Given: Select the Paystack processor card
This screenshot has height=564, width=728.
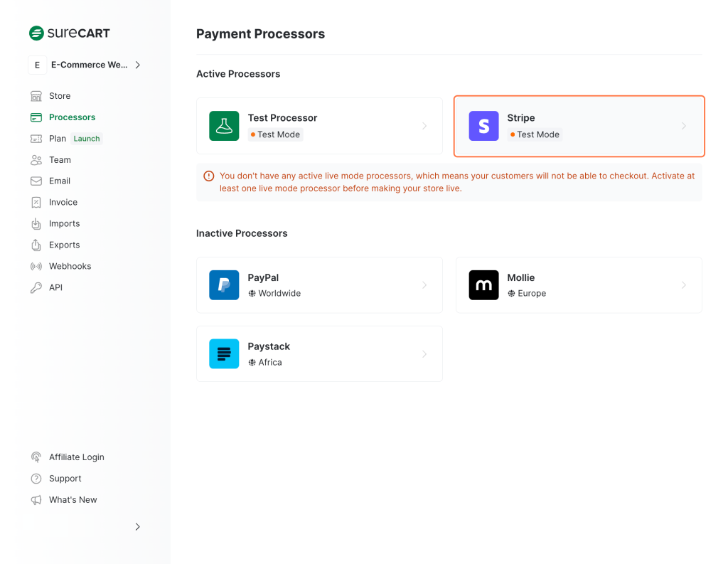Looking at the screenshot, I should coord(319,353).
